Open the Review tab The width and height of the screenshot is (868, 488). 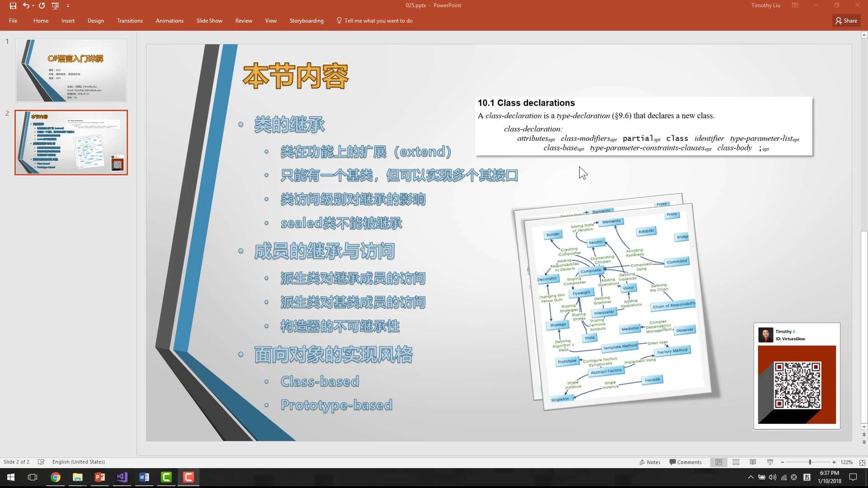[244, 21]
